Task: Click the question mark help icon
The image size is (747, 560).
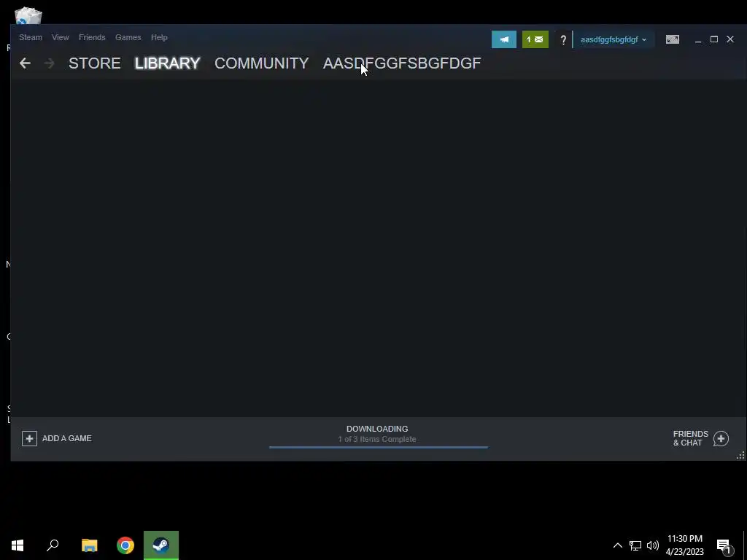Action: [x=563, y=40]
